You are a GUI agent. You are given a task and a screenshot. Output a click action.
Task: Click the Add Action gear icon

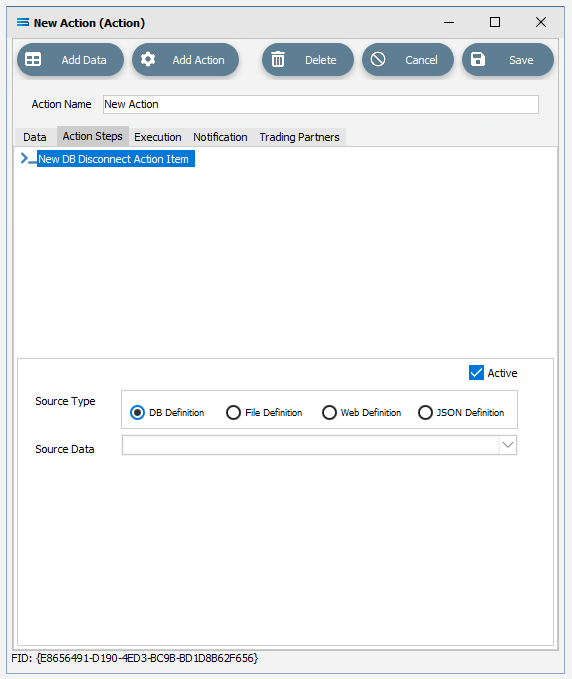pyautogui.click(x=148, y=59)
